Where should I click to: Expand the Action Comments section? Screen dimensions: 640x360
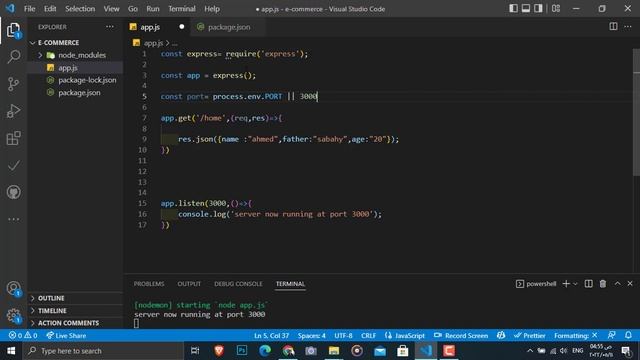coord(76,323)
